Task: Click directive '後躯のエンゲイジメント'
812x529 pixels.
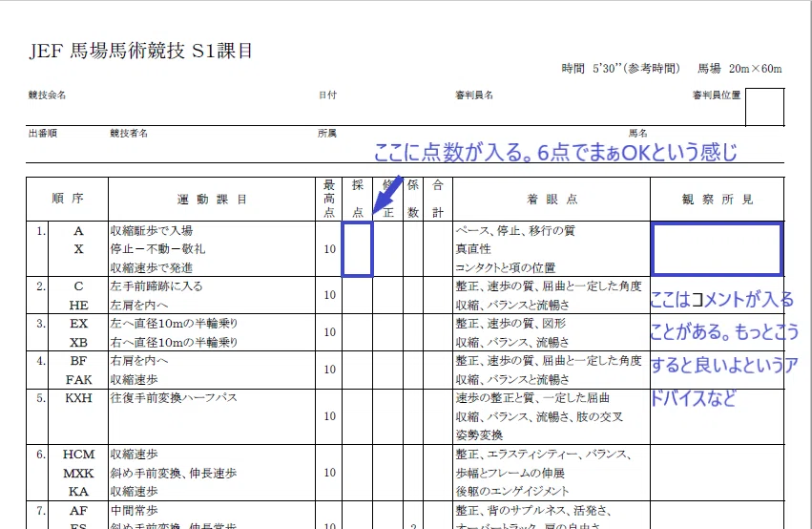Action: click(512, 491)
